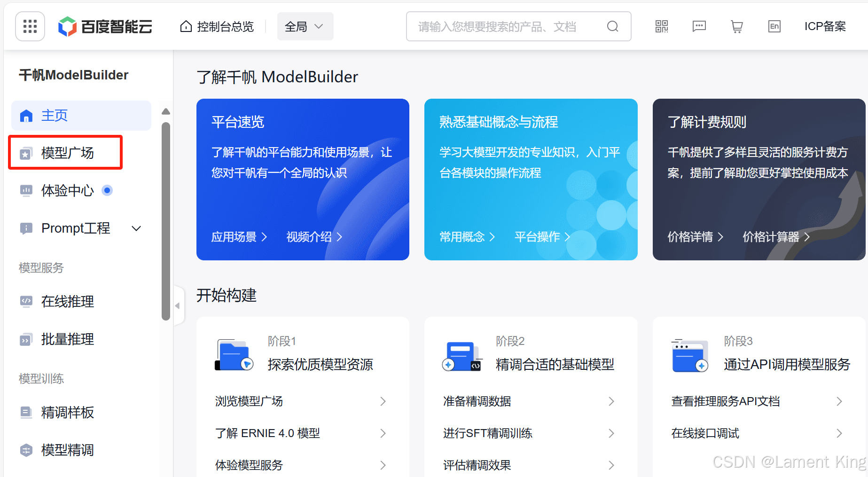The height and width of the screenshot is (477, 868).
Task: Click the chevron beside 了解 ERNIE 4.0 模型
Action: [x=383, y=433]
